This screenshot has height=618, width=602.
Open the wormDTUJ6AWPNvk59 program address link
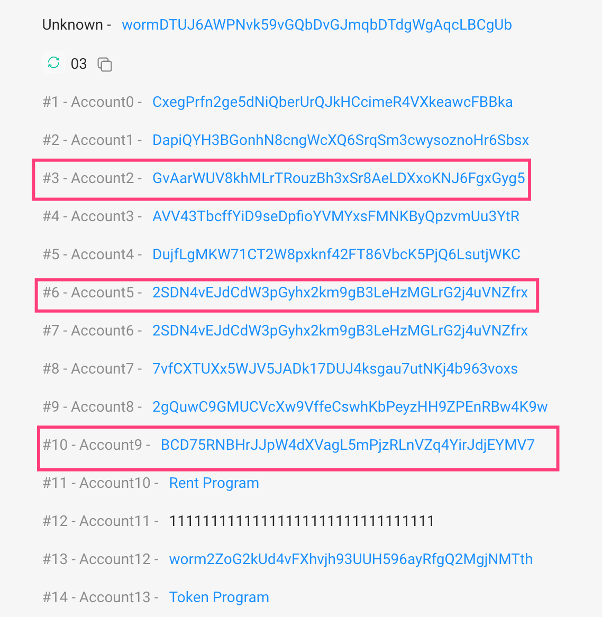317,25
